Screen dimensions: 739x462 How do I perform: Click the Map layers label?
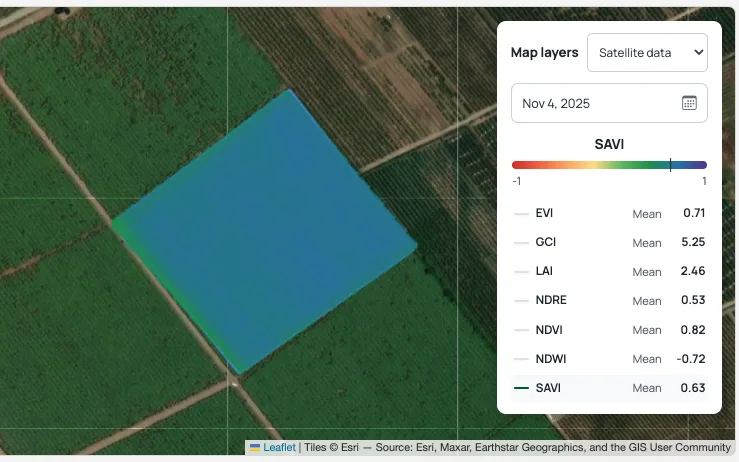pyautogui.click(x=544, y=52)
